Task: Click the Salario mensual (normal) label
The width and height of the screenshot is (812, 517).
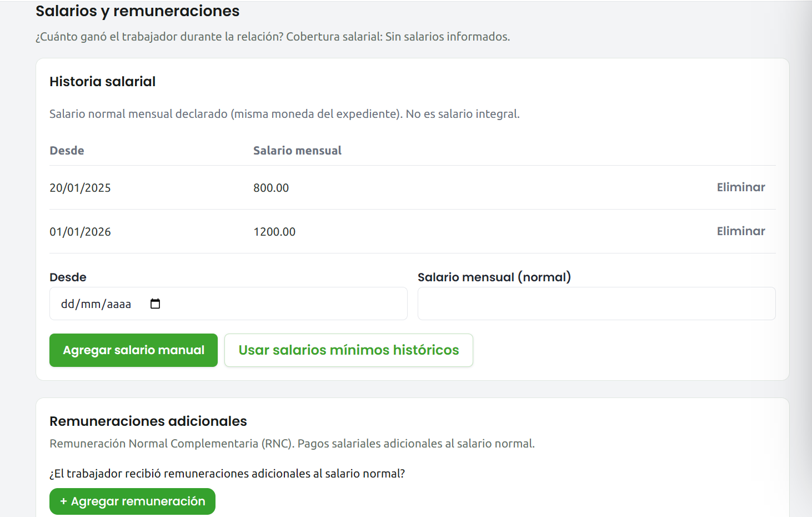Action: [494, 277]
